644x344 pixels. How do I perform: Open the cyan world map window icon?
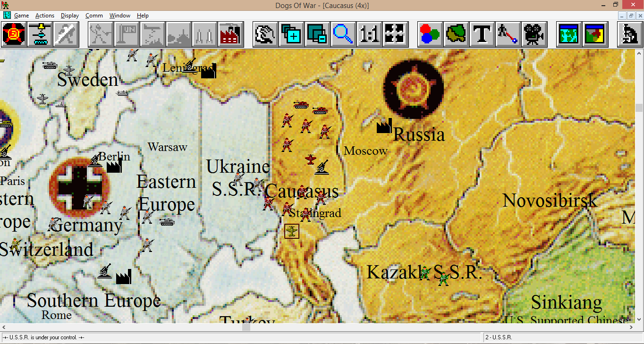coord(569,34)
